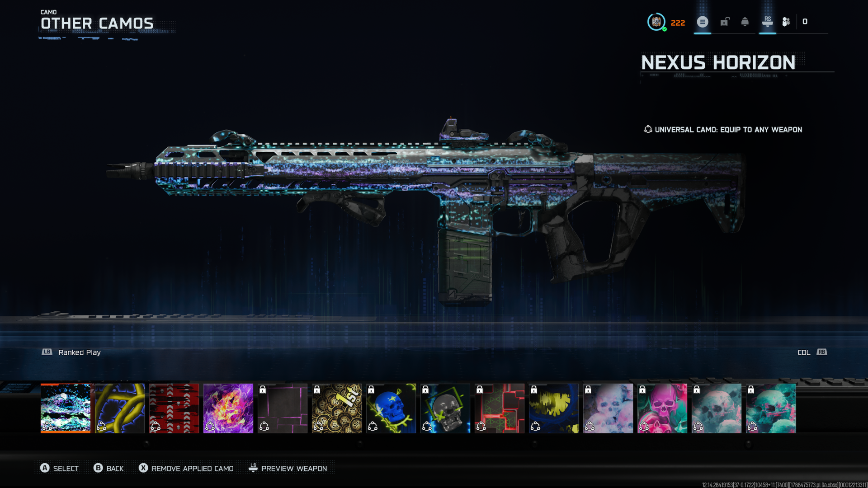The width and height of the screenshot is (868, 488).
Task: Click the universal camo icon beside description
Action: (648, 129)
